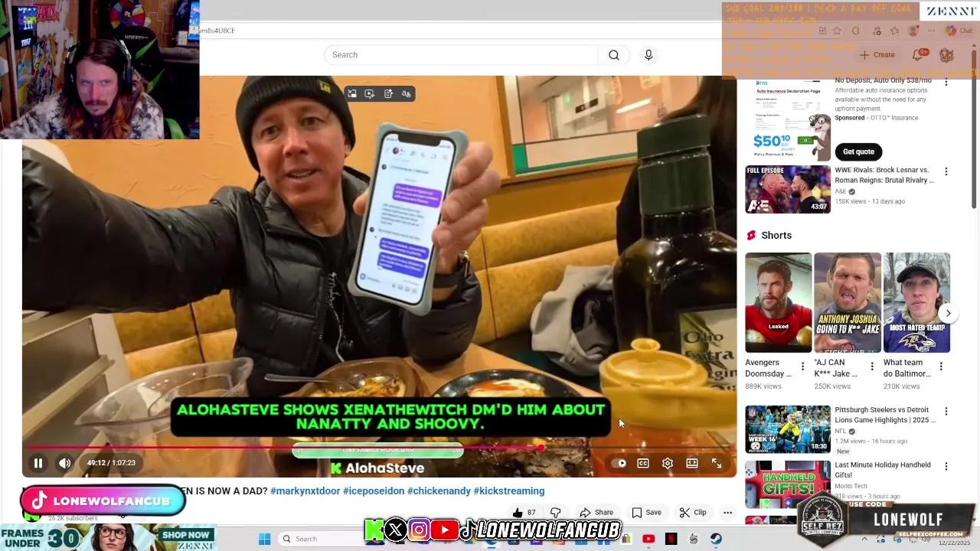Viewport: 980px width, 551px height.
Task: Switch to theater mode view
Action: pos(692,463)
